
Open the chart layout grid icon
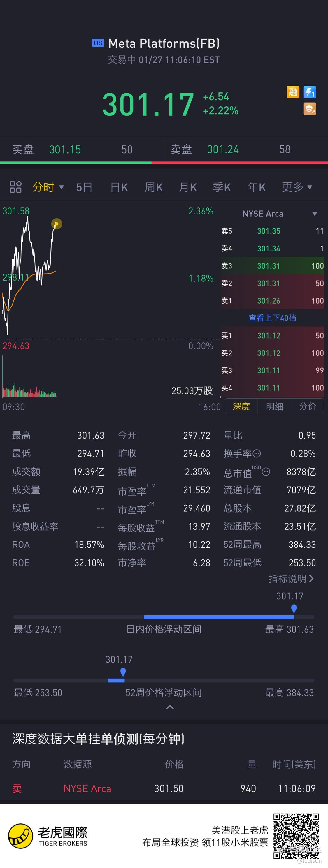click(x=15, y=187)
